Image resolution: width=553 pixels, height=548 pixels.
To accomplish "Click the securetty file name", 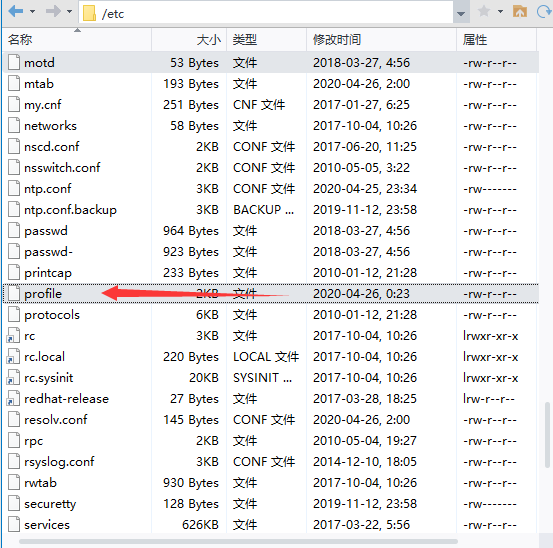I will pyautogui.click(x=50, y=504).
